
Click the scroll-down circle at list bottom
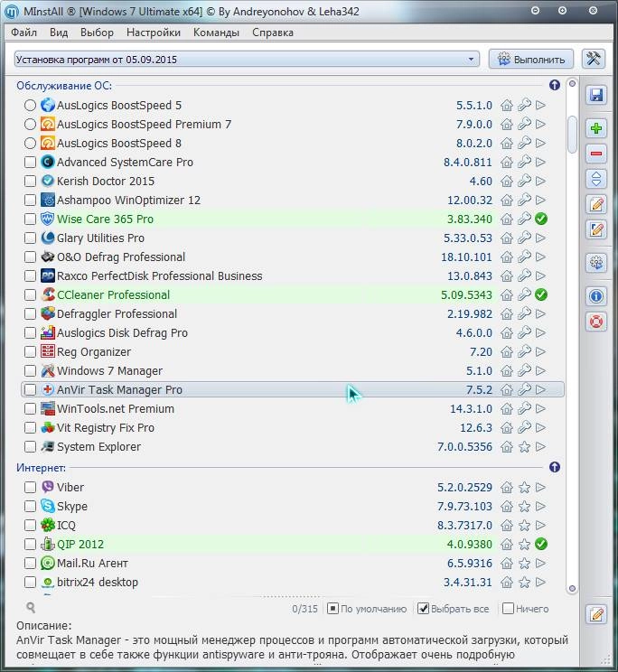[x=572, y=588]
